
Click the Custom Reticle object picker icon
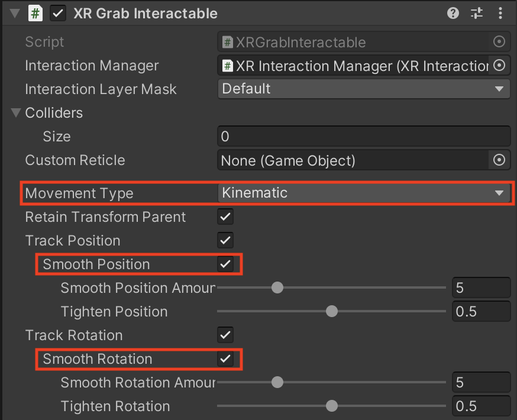coord(499,160)
